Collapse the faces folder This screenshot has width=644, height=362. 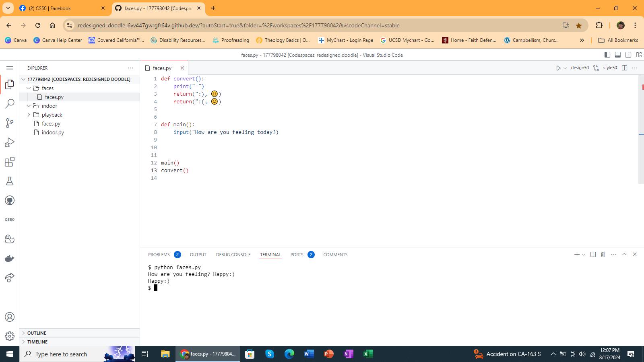point(80,88)
